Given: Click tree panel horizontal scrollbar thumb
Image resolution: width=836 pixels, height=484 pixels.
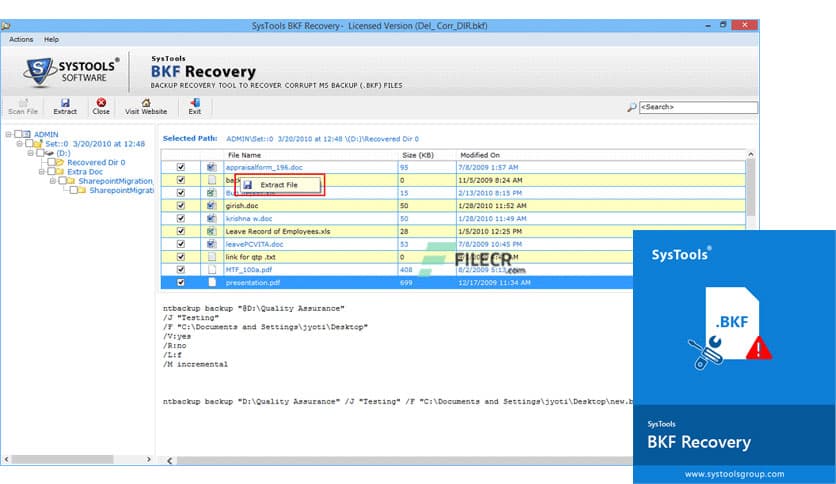Looking at the screenshot, I should pyautogui.click(x=62, y=459).
